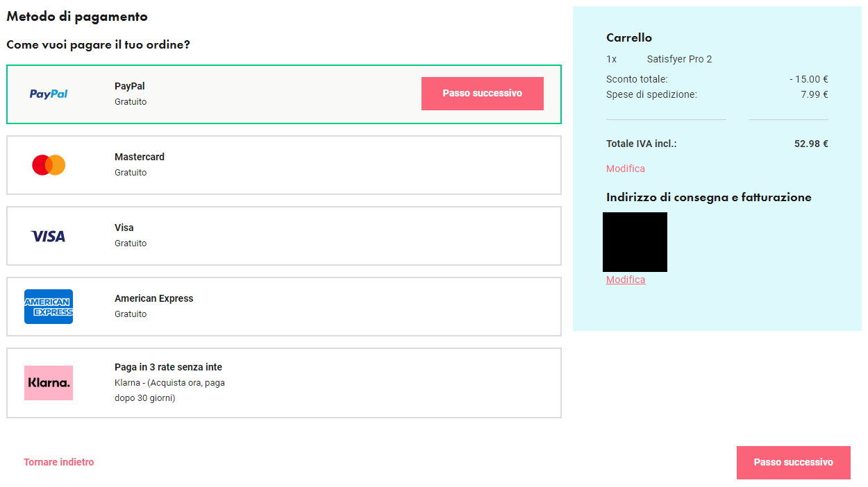Click 'Passo successivo' inside PayPal row

[x=483, y=94]
